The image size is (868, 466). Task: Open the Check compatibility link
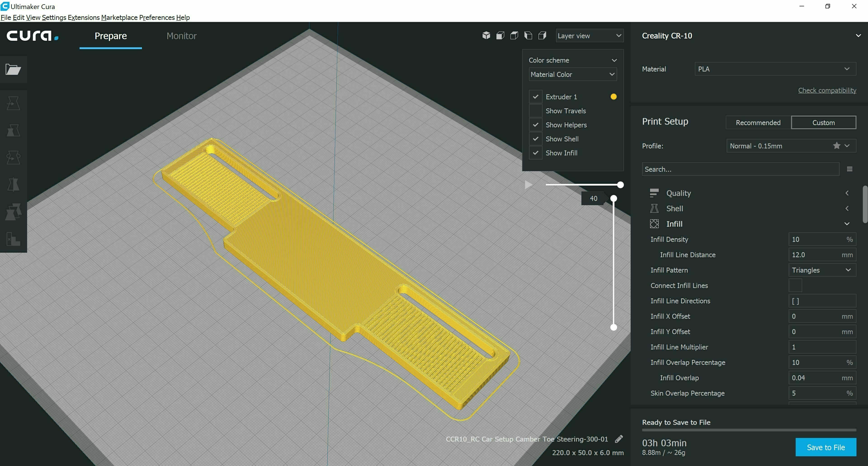827,90
